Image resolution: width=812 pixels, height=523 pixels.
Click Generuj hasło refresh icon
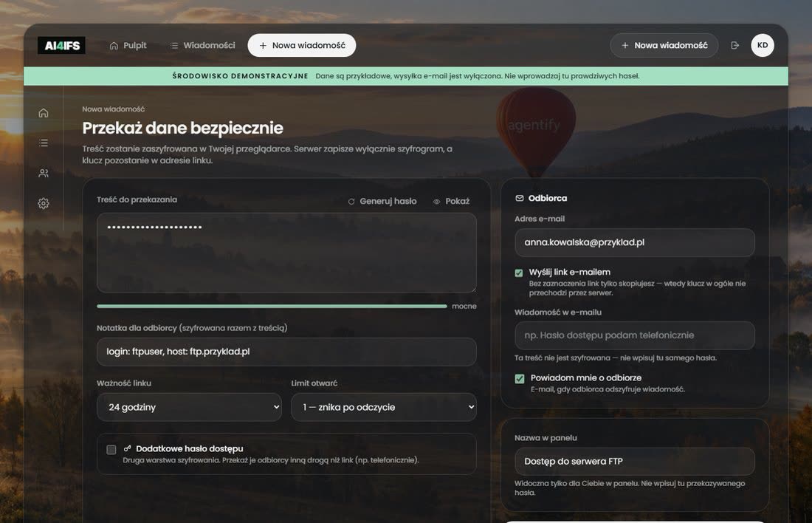[351, 202]
